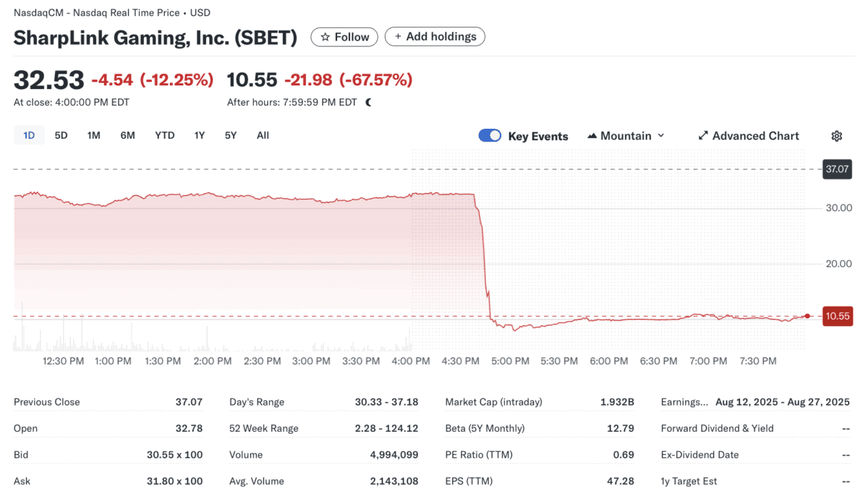Click the Avg. Volume value 2,143,108

coord(393,482)
